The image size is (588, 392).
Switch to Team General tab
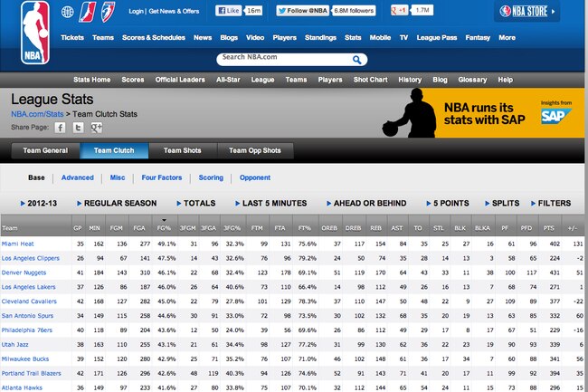tap(45, 150)
